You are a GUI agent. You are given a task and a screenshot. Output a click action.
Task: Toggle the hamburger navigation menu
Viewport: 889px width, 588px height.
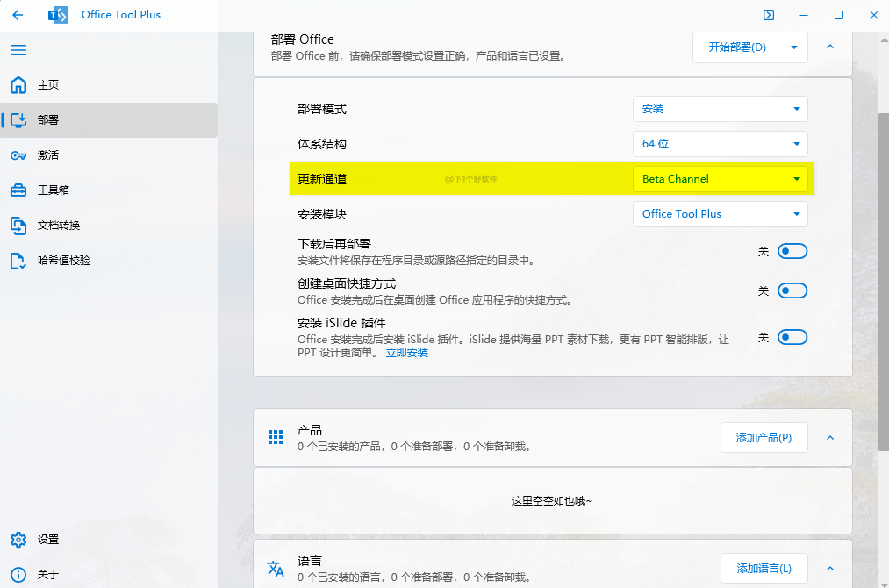(x=18, y=50)
